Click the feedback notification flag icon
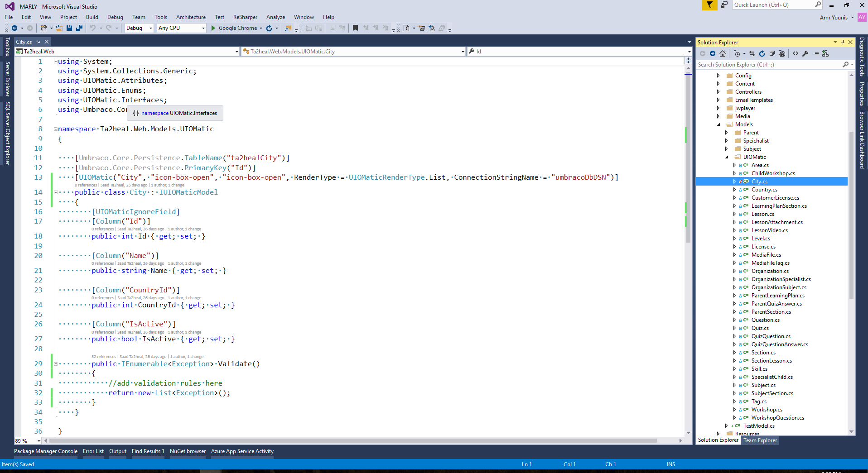The width and height of the screenshot is (868, 473). point(709,5)
